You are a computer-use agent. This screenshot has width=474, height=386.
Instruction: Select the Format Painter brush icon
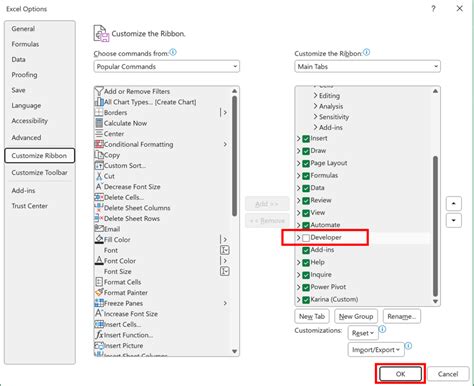point(99,293)
